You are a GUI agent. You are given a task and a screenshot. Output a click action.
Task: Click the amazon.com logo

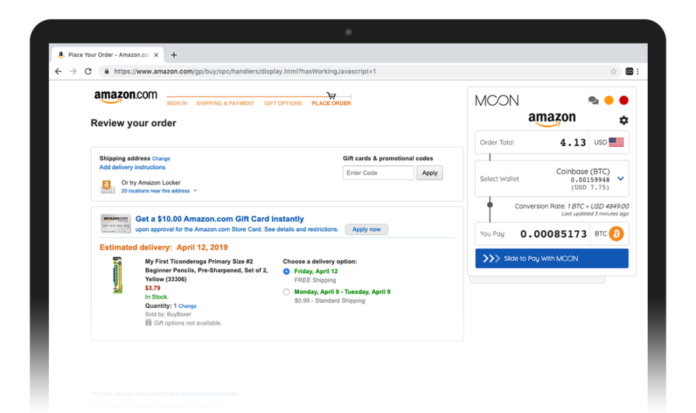(x=126, y=96)
